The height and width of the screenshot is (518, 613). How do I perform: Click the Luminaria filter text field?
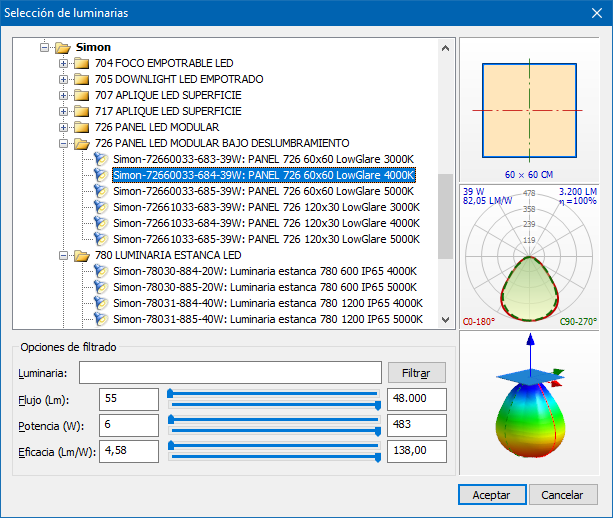[x=230, y=373]
